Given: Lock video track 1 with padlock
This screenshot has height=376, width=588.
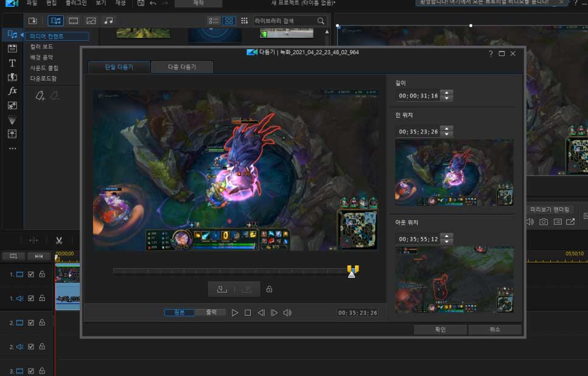Looking at the screenshot, I should [42, 274].
